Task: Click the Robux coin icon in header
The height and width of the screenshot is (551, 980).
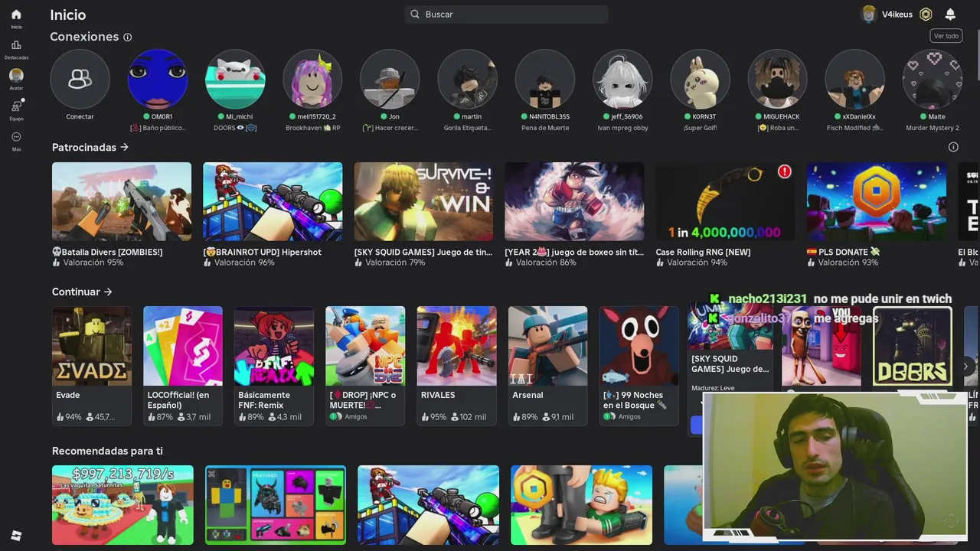Action: 926,15
